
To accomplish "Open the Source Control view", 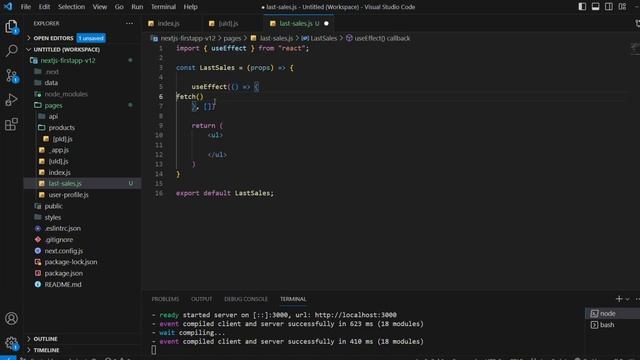I will coord(11,76).
